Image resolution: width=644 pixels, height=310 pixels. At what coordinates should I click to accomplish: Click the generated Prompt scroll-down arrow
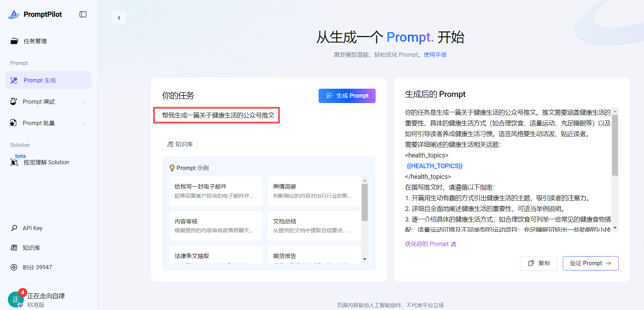[615, 228]
